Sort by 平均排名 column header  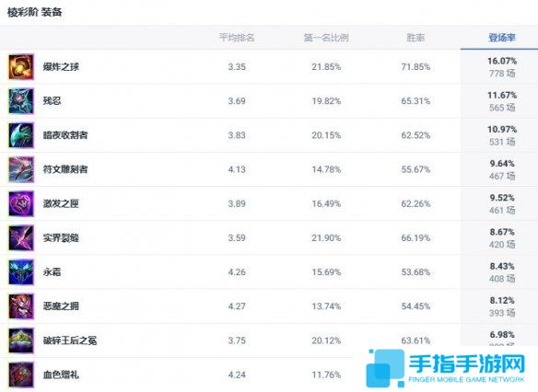[237, 38]
